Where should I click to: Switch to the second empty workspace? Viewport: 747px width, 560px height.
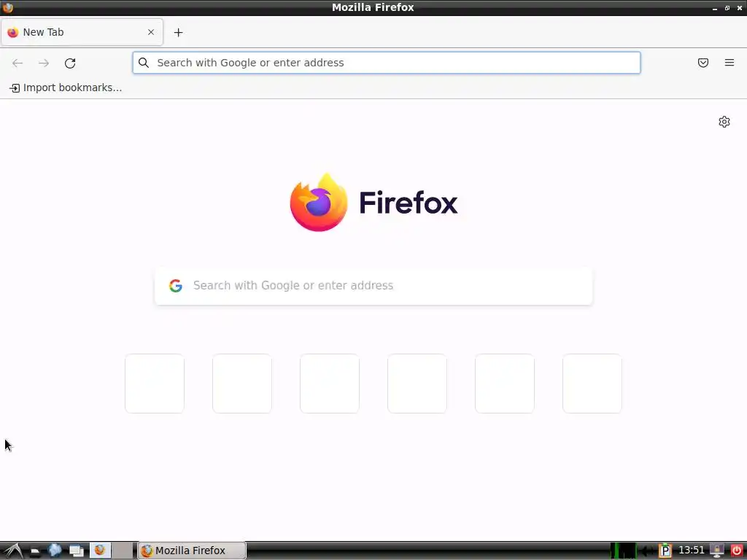122,551
